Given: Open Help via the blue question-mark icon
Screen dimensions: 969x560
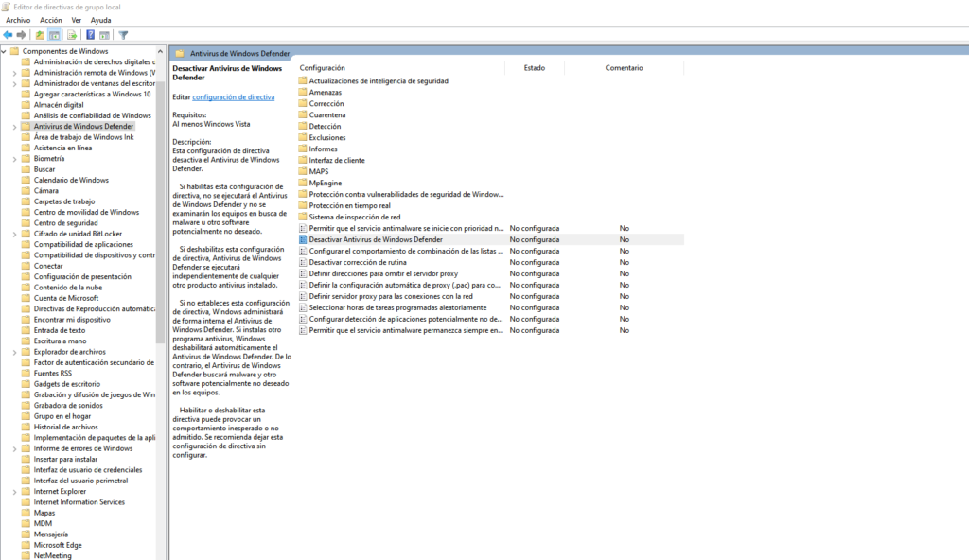Looking at the screenshot, I should (90, 35).
